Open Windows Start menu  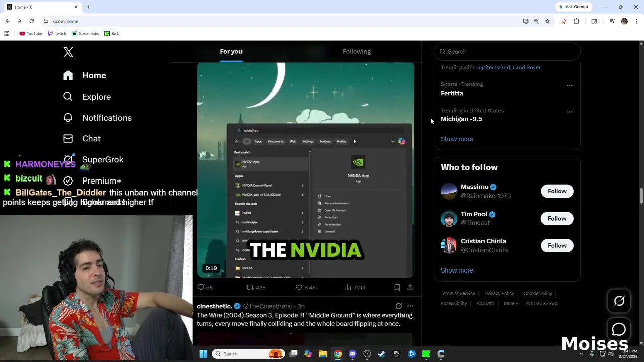[203, 354]
